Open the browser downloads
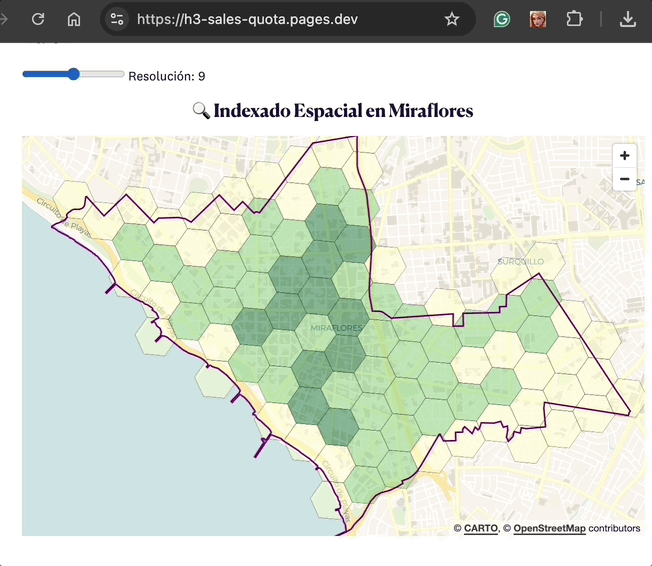652x566 pixels. [x=628, y=19]
